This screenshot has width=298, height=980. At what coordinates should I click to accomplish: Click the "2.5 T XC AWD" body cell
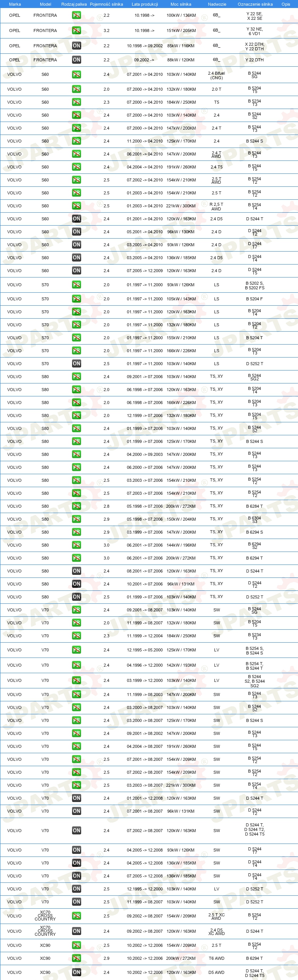216,916
